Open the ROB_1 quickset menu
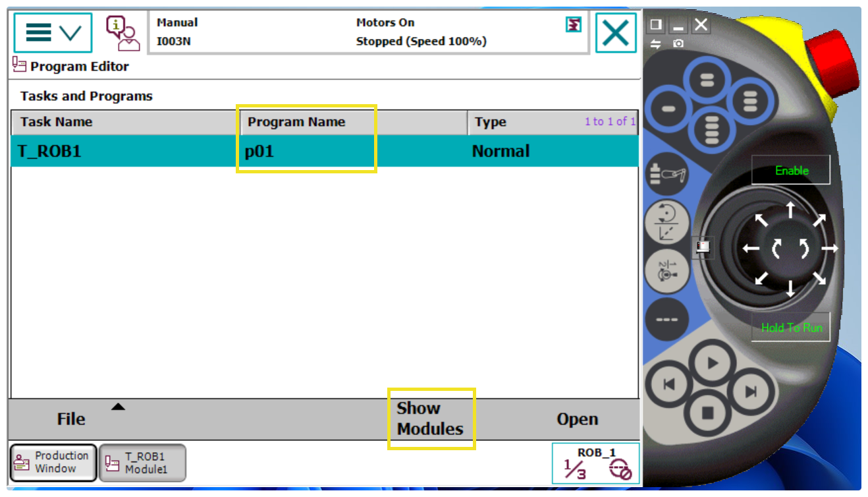 [x=596, y=463]
